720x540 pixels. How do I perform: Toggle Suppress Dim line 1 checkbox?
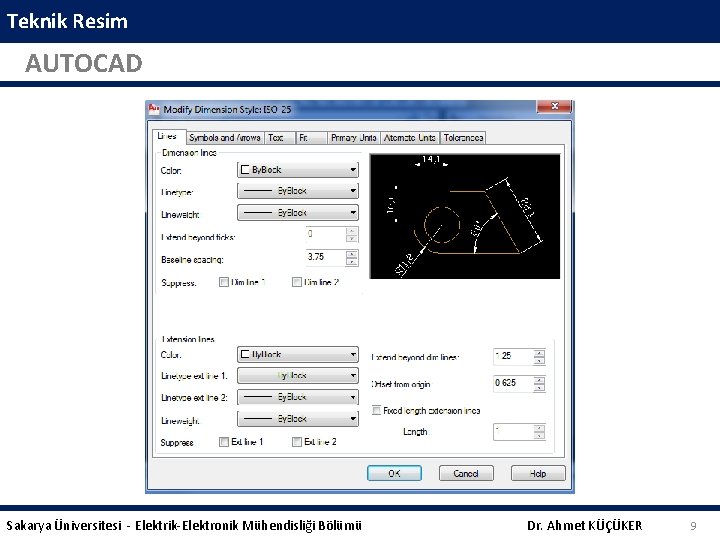224,282
